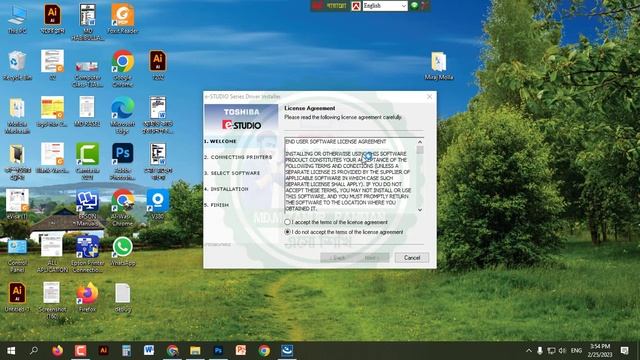
Task: Open the Screenshot (18) desktop file
Action: coord(52,301)
